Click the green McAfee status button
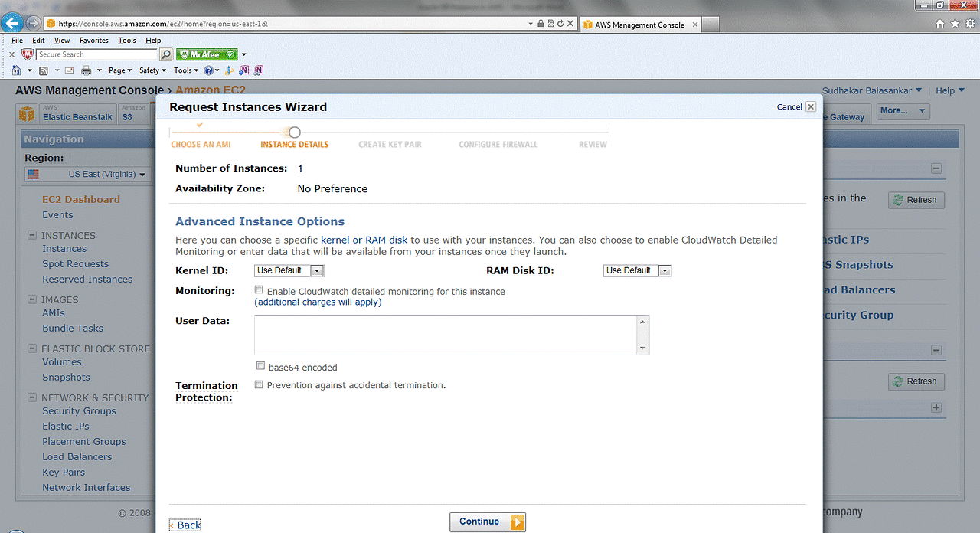This screenshot has width=980, height=533. click(206, 54)
